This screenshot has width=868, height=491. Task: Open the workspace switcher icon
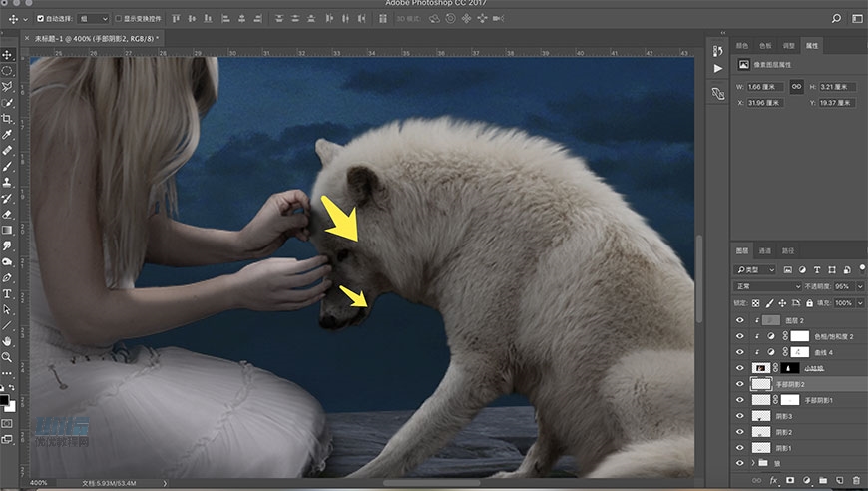[857, 19]
